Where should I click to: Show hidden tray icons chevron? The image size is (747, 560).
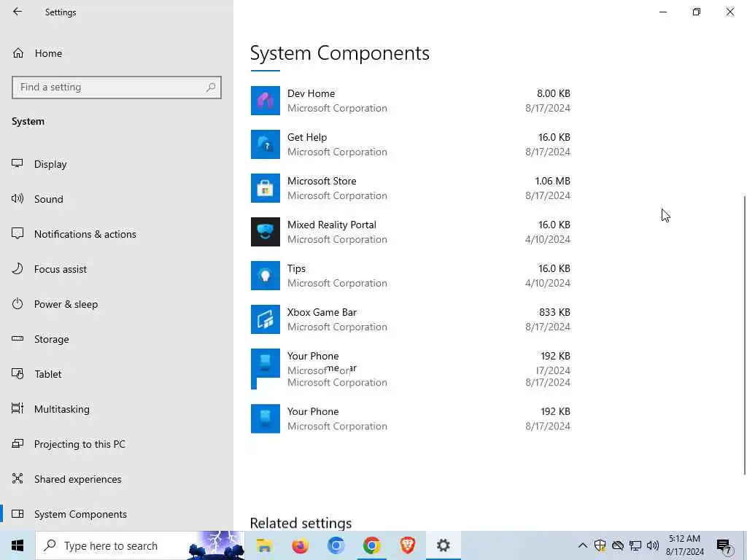[582, 545]
